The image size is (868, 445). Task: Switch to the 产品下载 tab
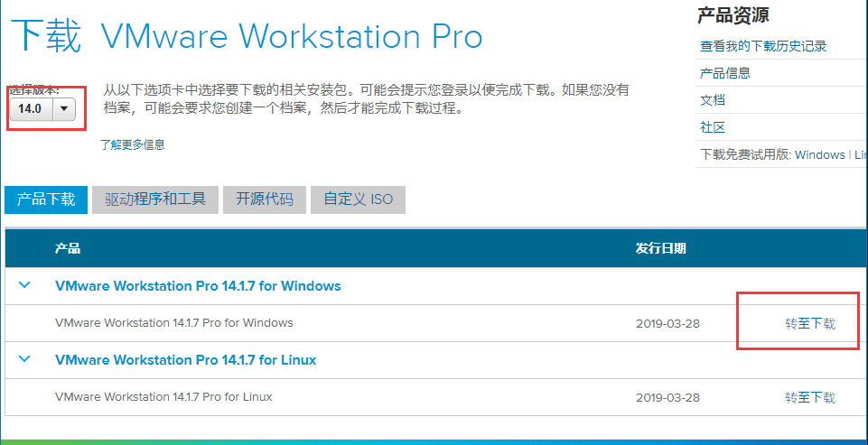[46, 199]
